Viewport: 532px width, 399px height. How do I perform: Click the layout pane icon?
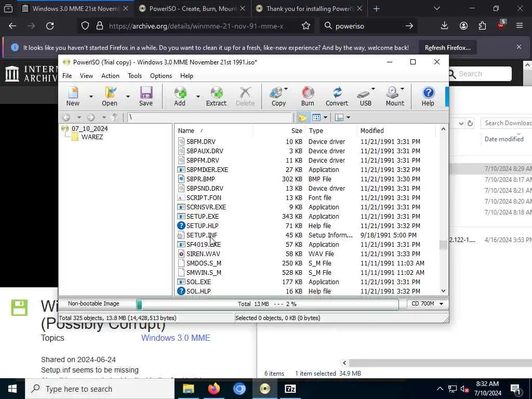339,117
